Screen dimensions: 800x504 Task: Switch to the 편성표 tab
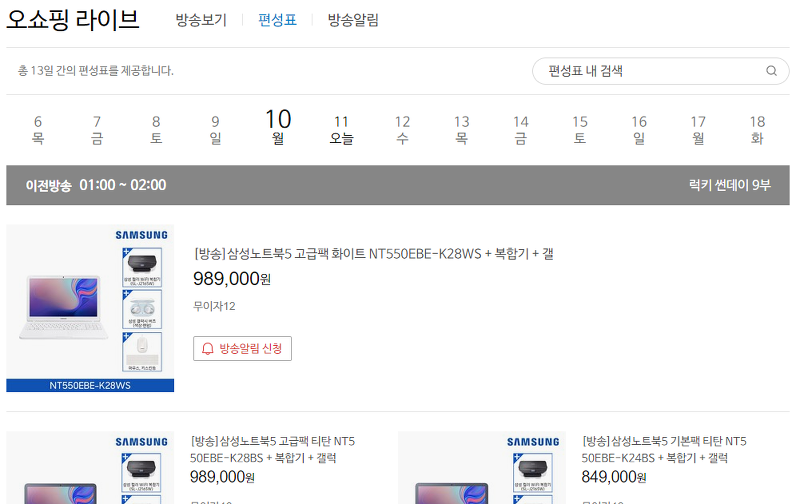[x=277, y=20]
